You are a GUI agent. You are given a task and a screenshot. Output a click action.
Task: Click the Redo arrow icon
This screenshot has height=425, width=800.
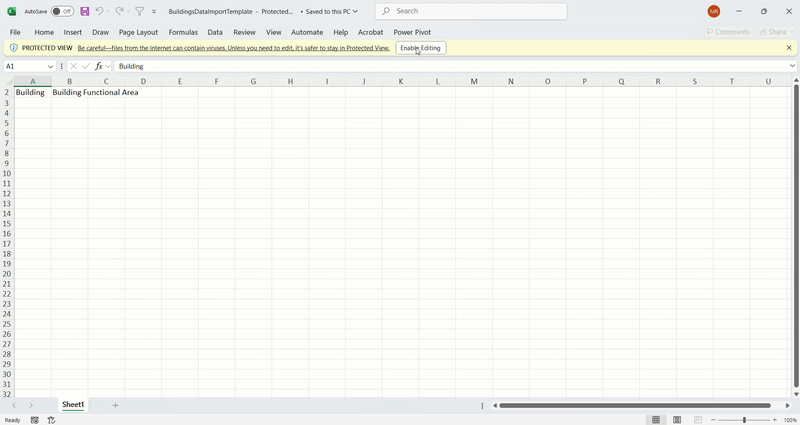[119, 11]
